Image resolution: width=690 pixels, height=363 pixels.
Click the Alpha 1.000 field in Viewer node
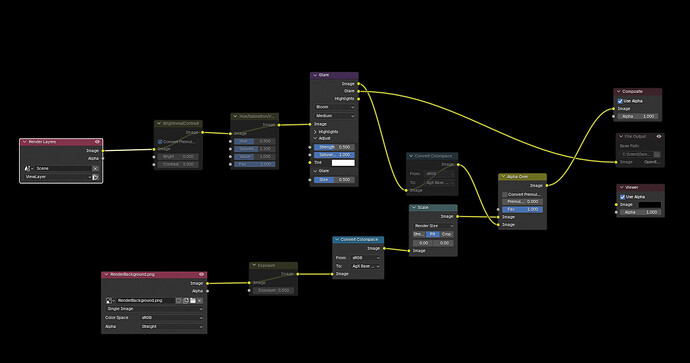tap(640, 212)
